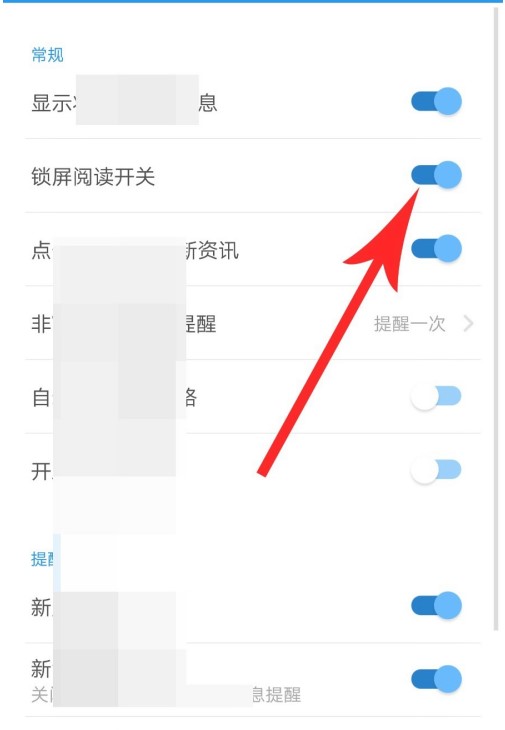The width and height of the screenshot is (505, 730).
Task: Enable the switch in the row starting with 开
Action: [436, 470]
